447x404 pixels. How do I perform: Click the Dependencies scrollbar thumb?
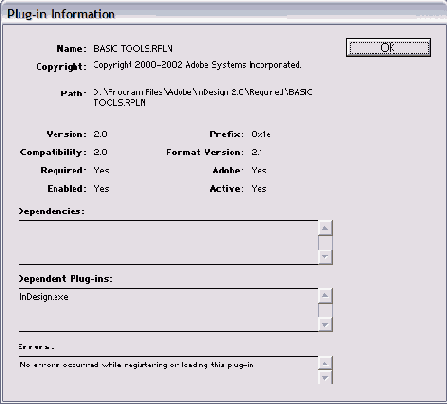coord(325,243)
